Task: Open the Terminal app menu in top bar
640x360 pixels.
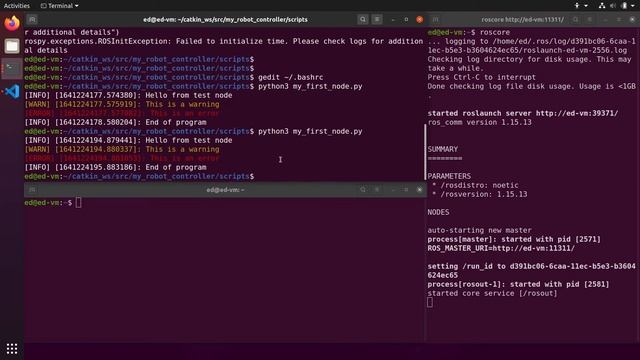Action: point(60,6)
